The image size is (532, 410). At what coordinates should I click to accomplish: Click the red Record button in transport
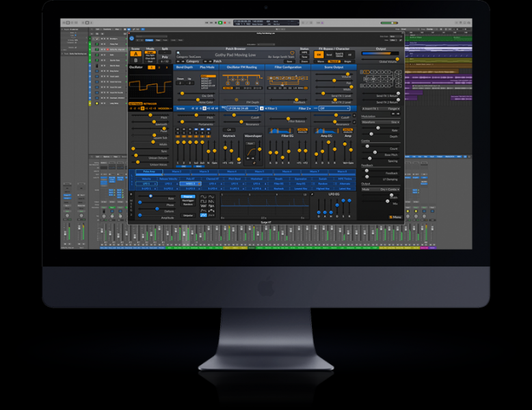[226, 23]
